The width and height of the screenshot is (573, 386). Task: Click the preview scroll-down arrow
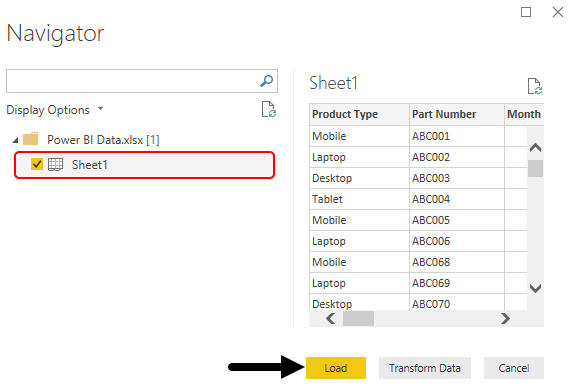pyautogui.click(x=535, y=288)
